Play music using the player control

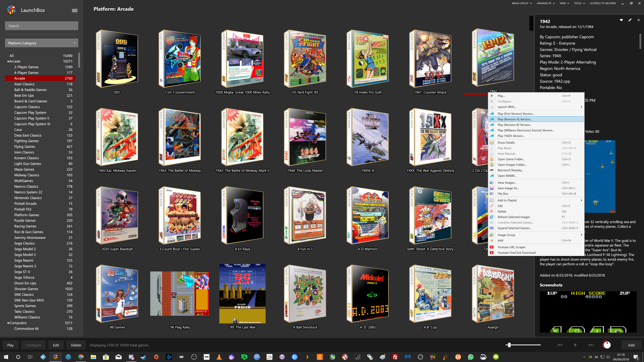(x=575, y=345)
